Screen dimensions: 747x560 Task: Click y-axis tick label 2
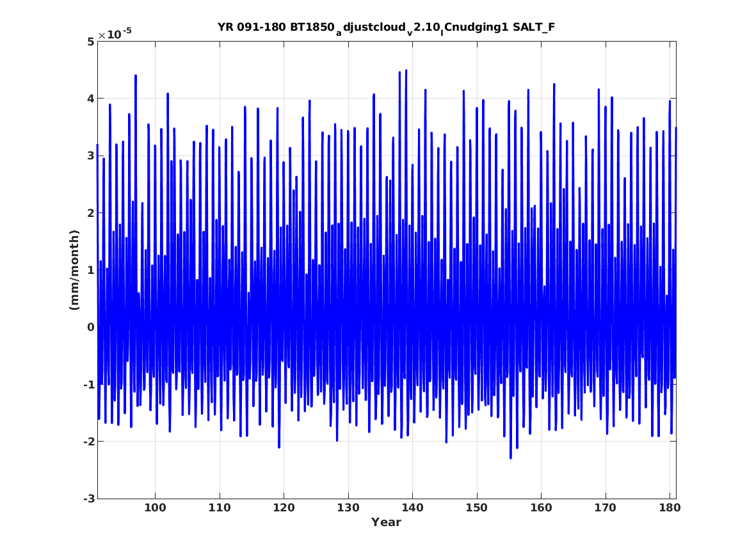point(90,213)
